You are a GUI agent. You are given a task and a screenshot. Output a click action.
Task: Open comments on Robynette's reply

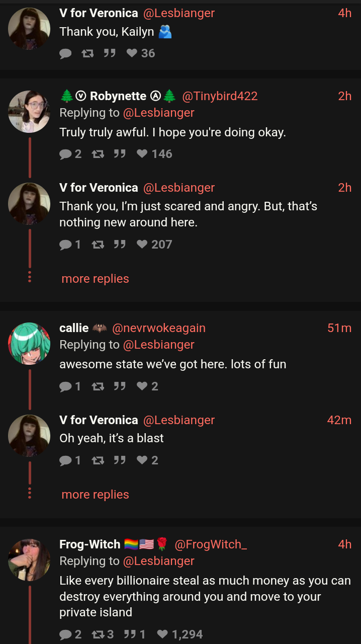[x=70, y=154]
